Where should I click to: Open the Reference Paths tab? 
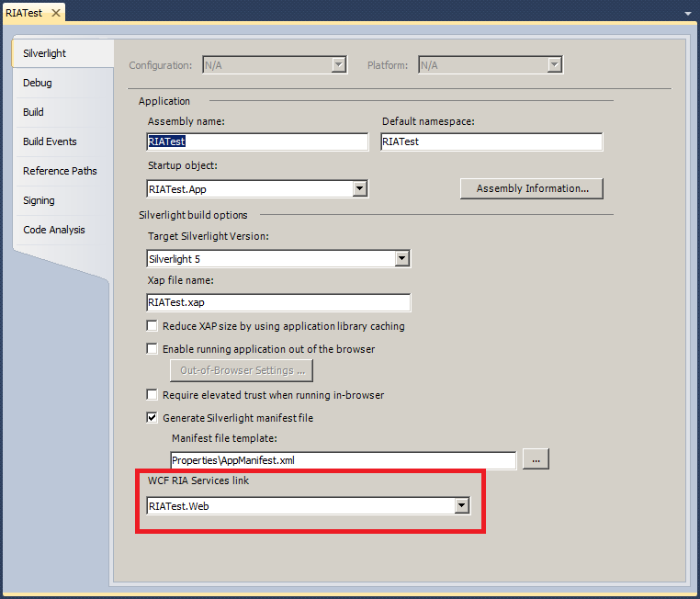click(x=60, y=171)
